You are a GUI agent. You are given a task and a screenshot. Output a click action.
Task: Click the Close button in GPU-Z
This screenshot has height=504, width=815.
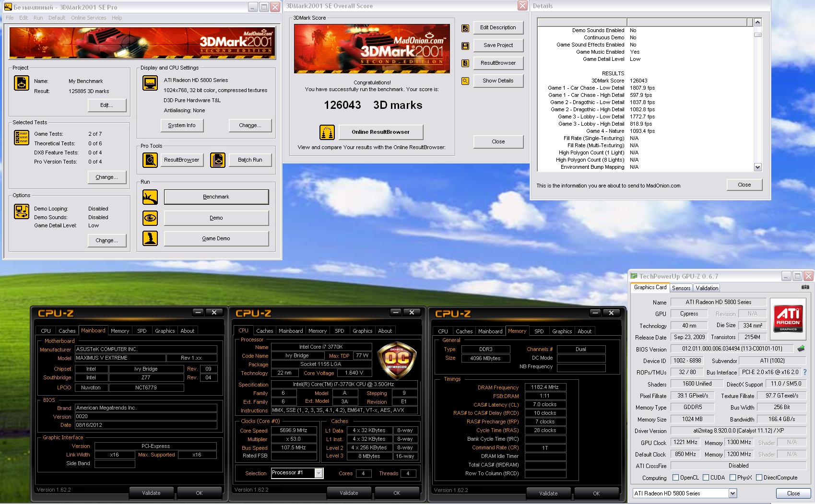click(793, 493)
